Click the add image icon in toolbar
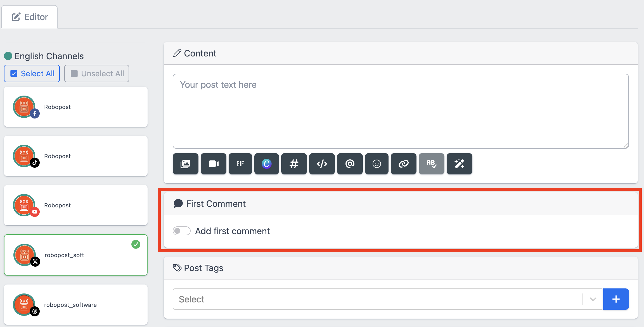644x327 pixels. pyautogui.click(x=185, y=164)
